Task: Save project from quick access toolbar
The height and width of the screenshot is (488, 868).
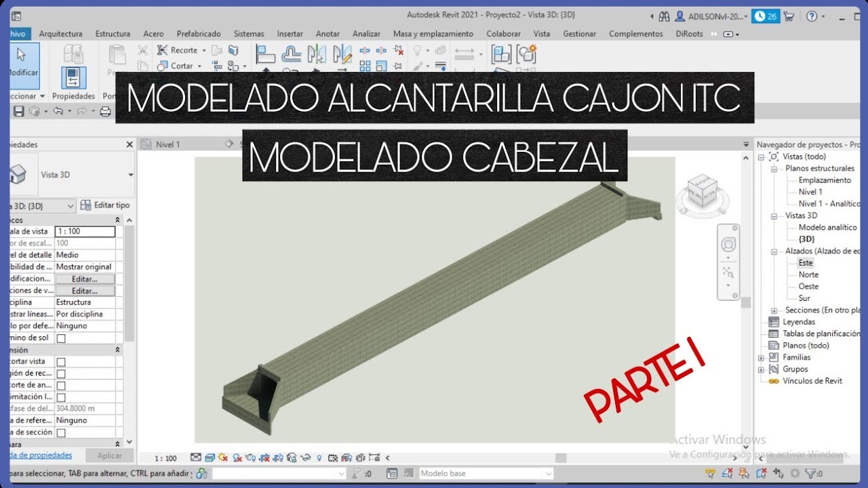Action: (19, 111)
